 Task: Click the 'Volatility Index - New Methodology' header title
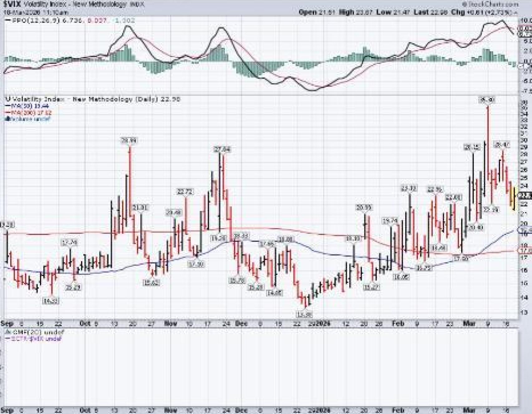75,4
